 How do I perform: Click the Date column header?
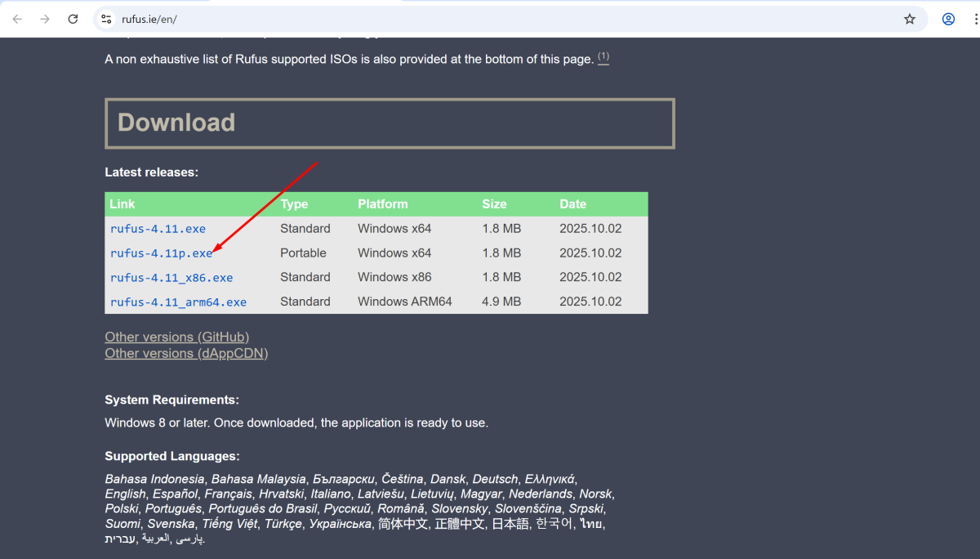click(572, 204)
